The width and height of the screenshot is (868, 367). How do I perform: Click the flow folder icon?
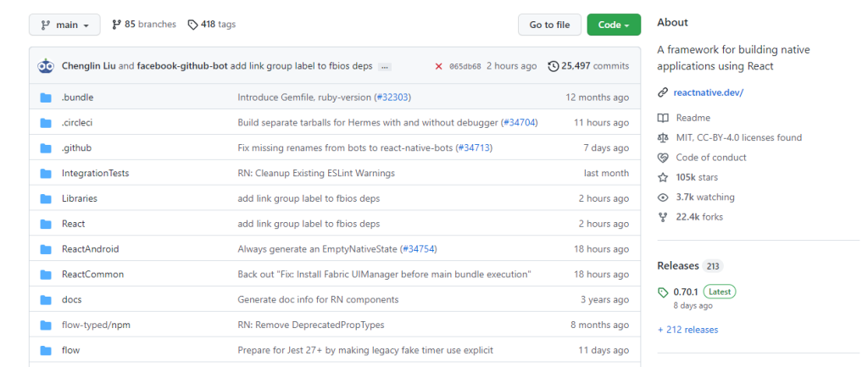click(46, 350)
